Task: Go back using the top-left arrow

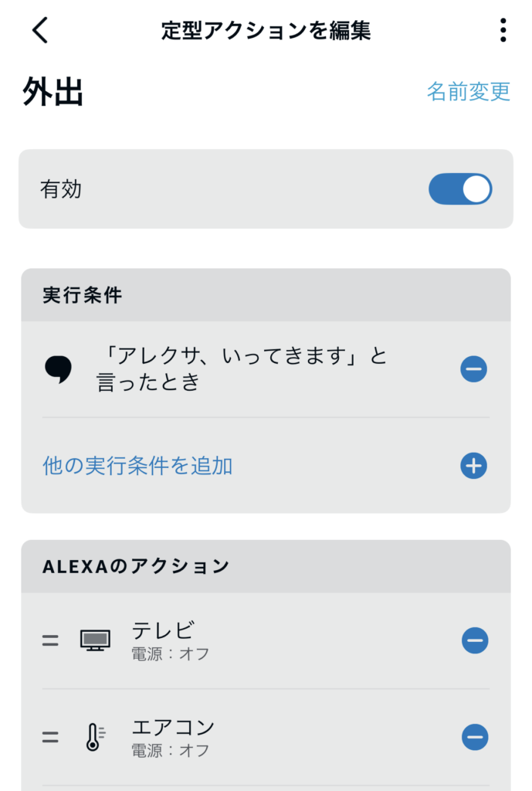Action: tap(40, 30)
